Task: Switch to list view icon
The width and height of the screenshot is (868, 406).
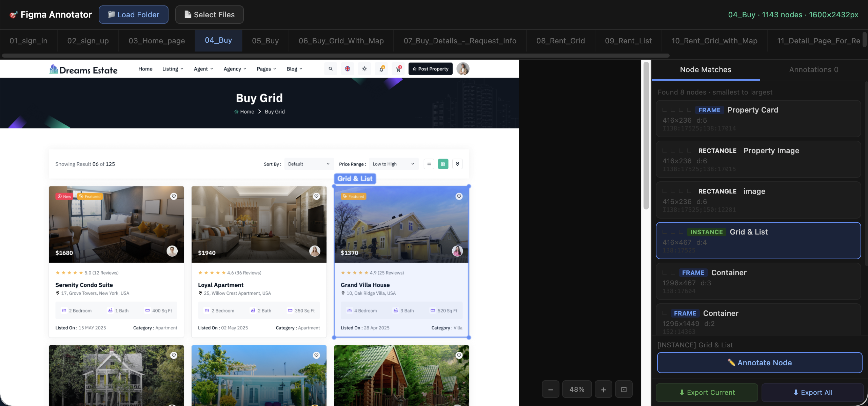Action: (x=429, y=164)
